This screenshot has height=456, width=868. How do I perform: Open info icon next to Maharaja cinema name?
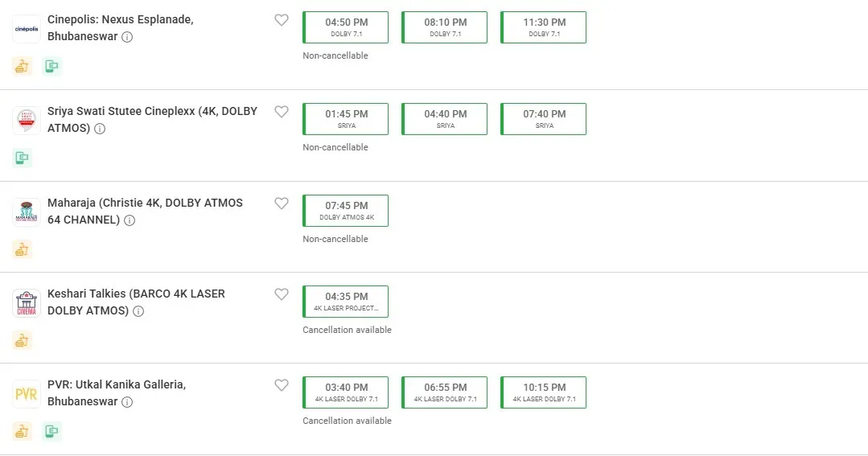(130, 220)
